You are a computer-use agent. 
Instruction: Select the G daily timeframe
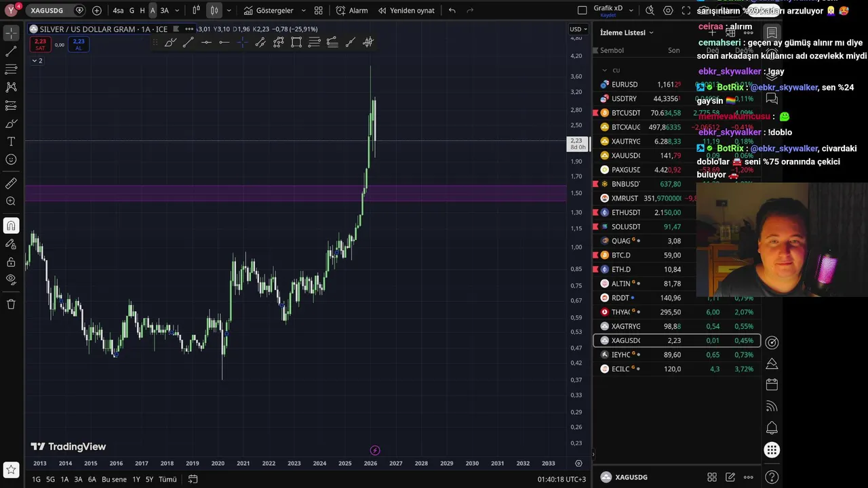(x=132, y=10)
